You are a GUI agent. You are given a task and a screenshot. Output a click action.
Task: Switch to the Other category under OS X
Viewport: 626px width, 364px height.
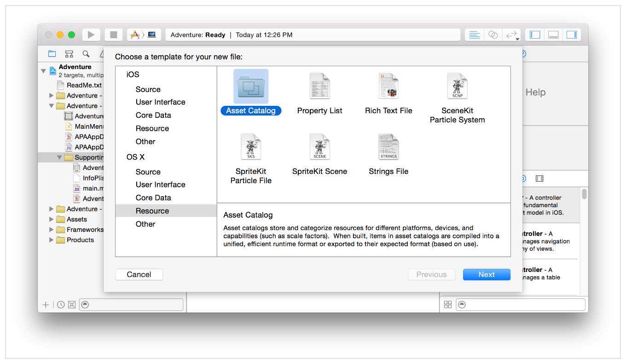[x=145, y=224]
